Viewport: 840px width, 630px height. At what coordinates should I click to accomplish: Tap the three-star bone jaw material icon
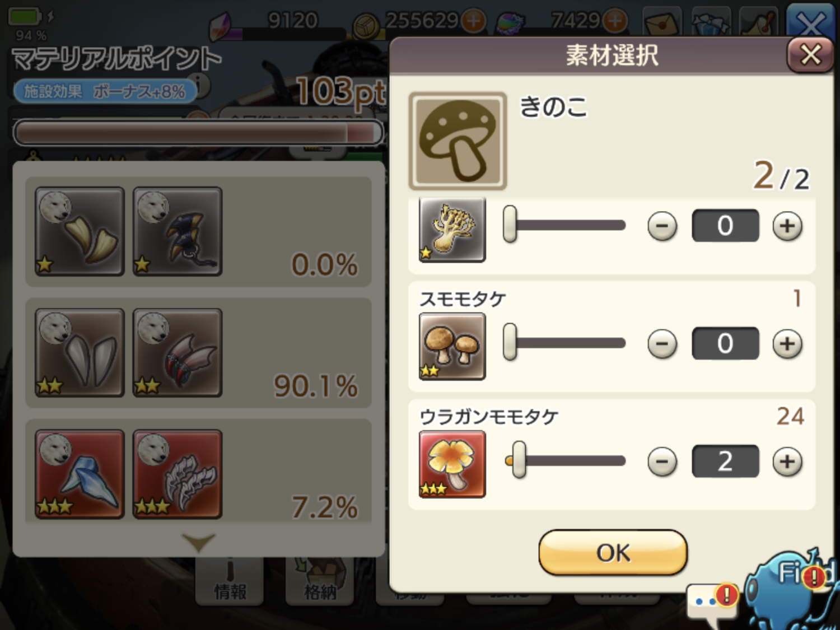pyautogui.click(x=178, y=474)
